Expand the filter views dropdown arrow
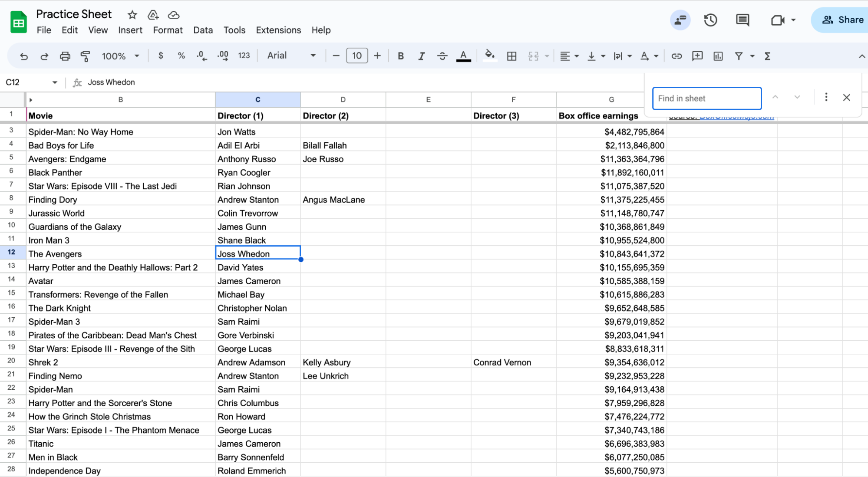The height and width of the screenshot is (477, 868). tap(752, 56)
